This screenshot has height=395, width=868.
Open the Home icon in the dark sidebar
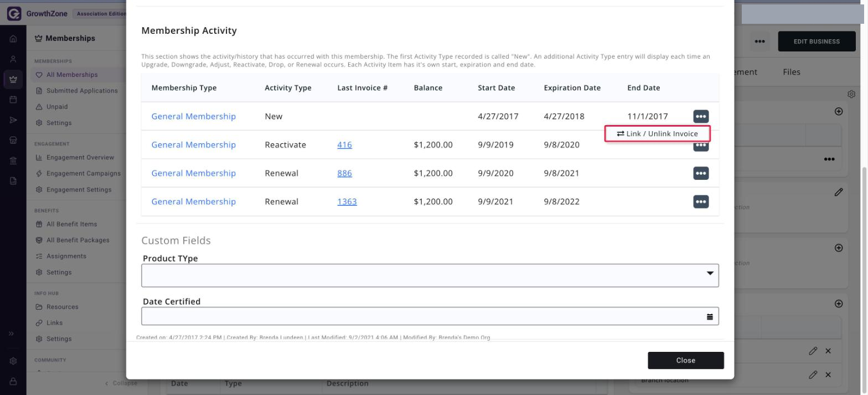click(13, 39)
